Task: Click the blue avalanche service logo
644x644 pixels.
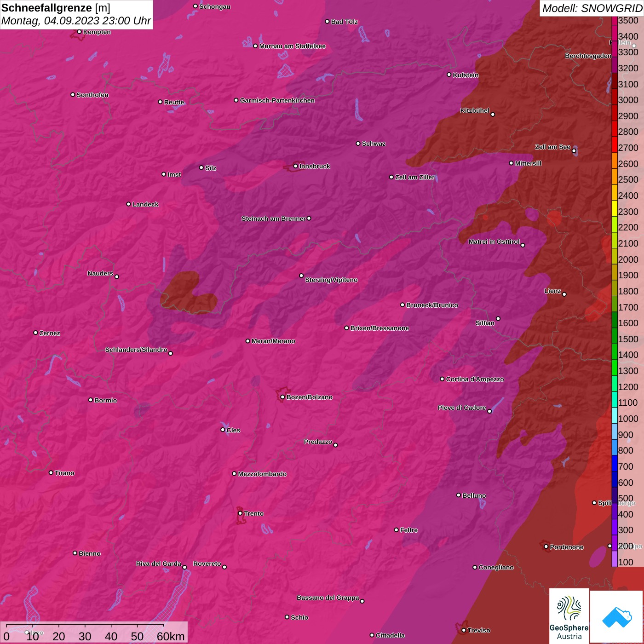Action: point(617,617)
